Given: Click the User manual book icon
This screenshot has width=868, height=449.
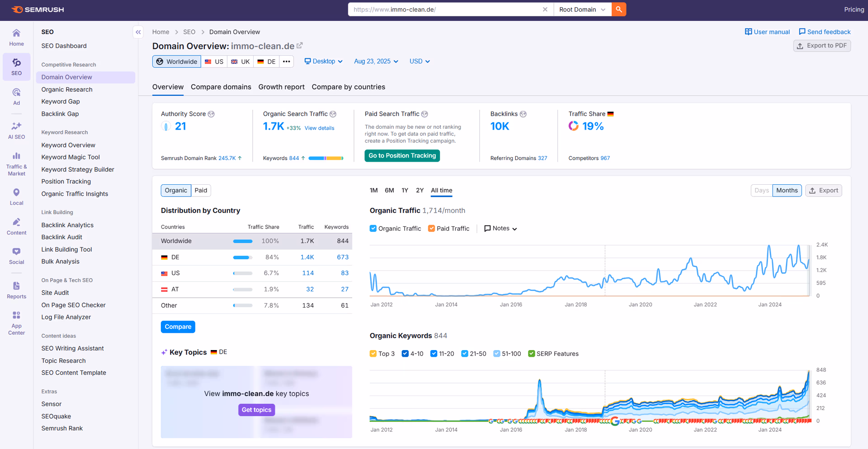Looking at the screenshot, I should 748,32.
